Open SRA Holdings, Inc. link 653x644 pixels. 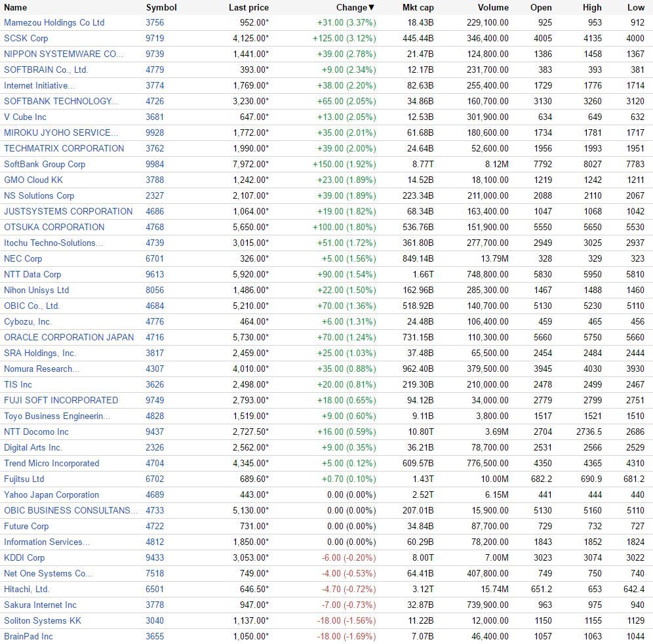40,353
